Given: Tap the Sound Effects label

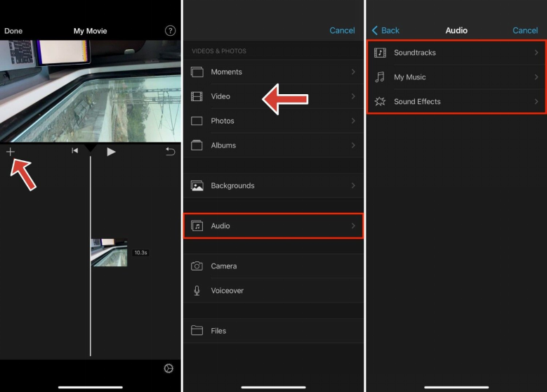Looking at the screenshot, I should click(x=417, y=102).
